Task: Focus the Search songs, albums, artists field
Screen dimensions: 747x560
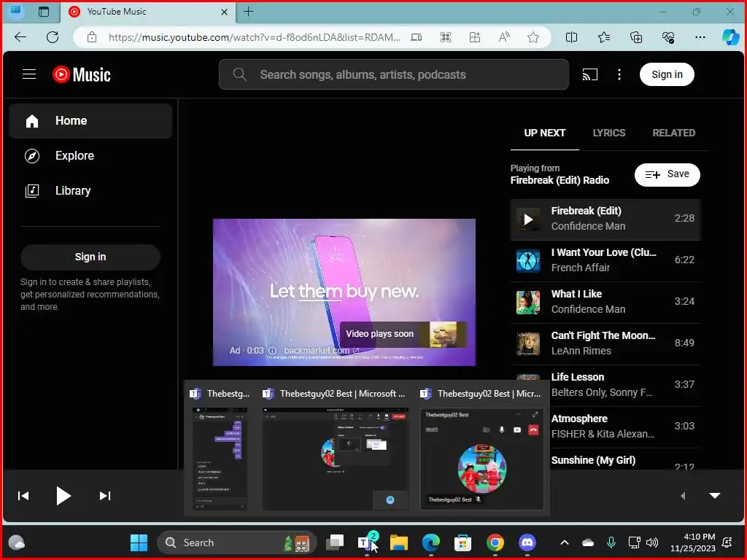Action: pyautogui.click(x=393, y=74)
